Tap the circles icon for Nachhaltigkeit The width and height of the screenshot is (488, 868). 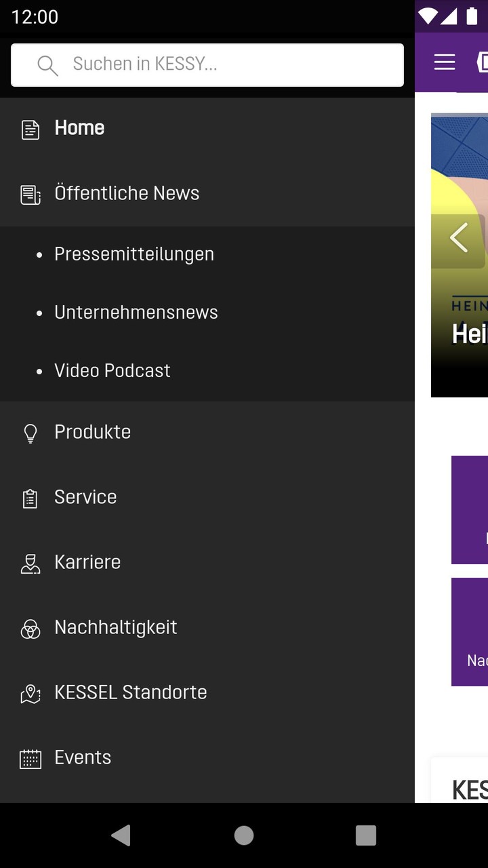point(30,629)
